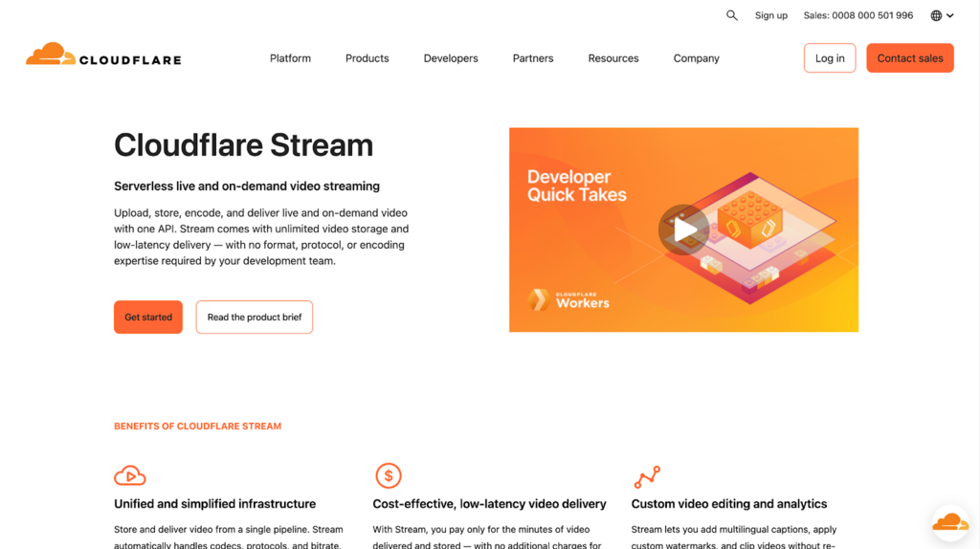The width and height of the screenshot is (980, 549).
Task: Click Cost-effective, low-latency video delivery heading
Action: coord(489,503)
